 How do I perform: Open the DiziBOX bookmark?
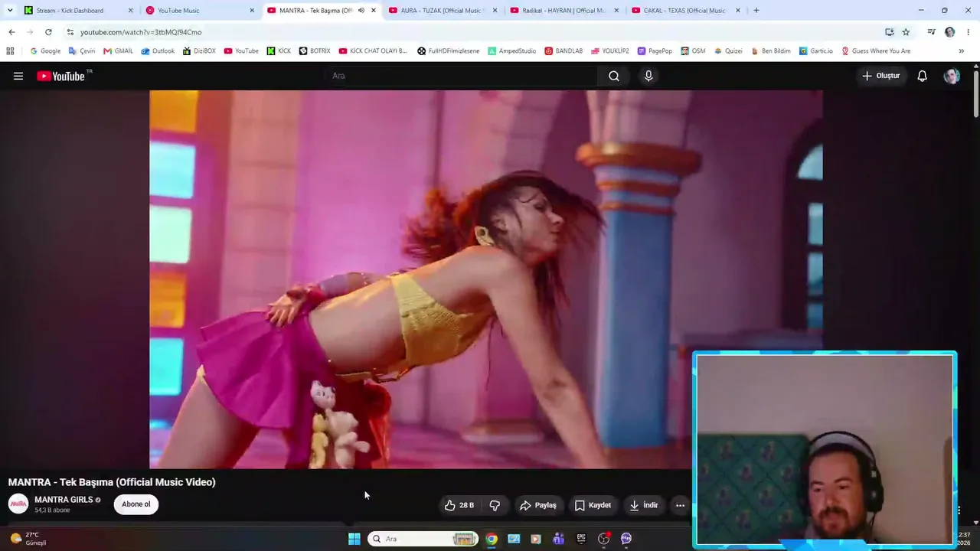[x=199, y=51]
